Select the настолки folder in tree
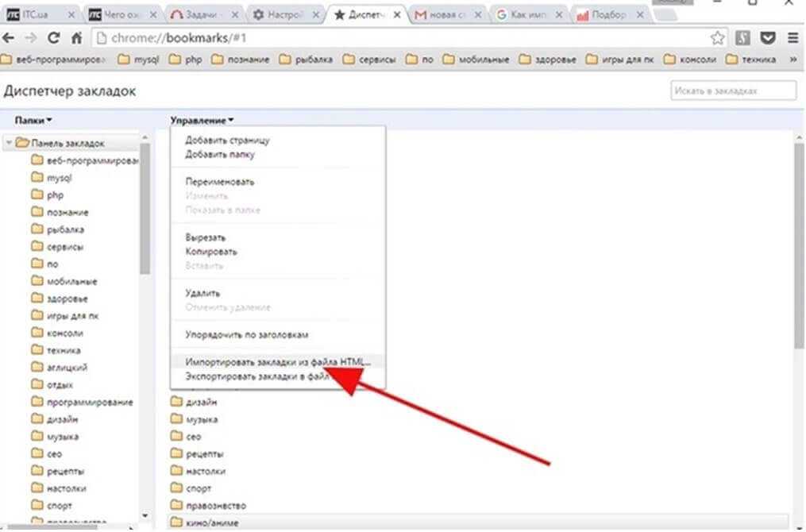 tap(59, 488)
